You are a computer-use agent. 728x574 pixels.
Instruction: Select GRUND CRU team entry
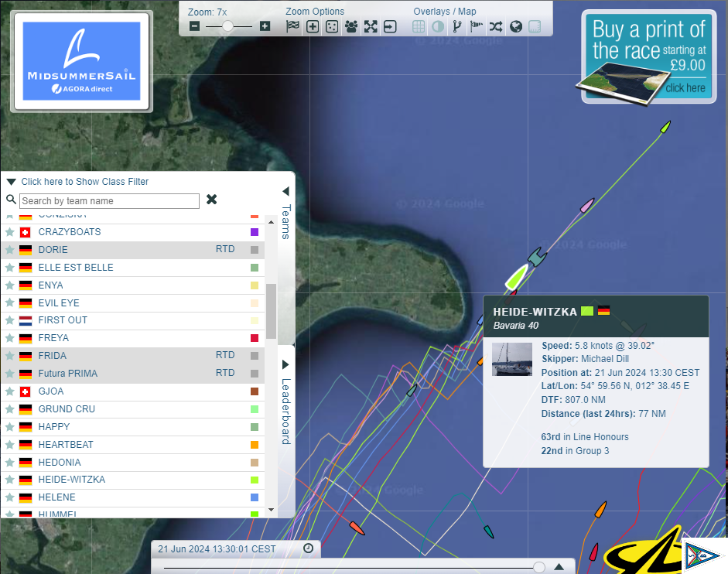coord(67,409)
